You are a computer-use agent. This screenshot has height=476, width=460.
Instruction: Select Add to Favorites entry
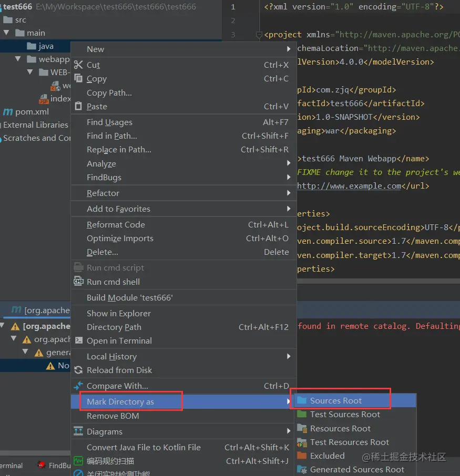click(x=183, y=209)
